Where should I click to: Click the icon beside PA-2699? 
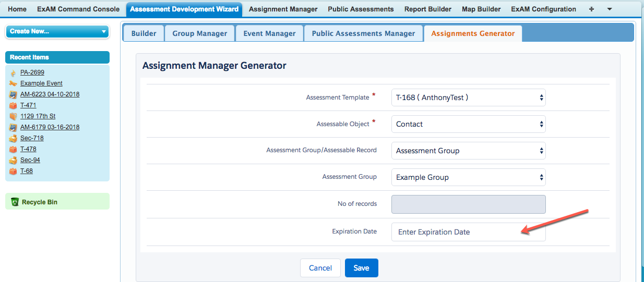pyautogui.click(x=13, y=73)
